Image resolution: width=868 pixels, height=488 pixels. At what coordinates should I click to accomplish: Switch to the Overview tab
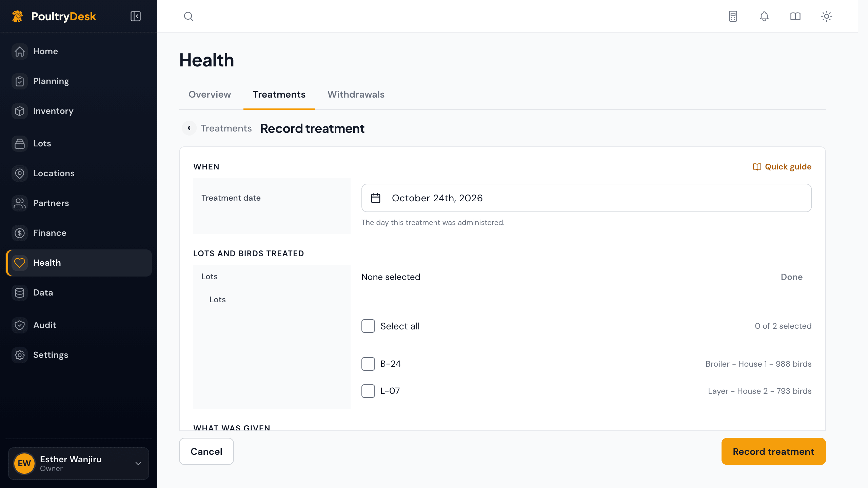(210, 95)
